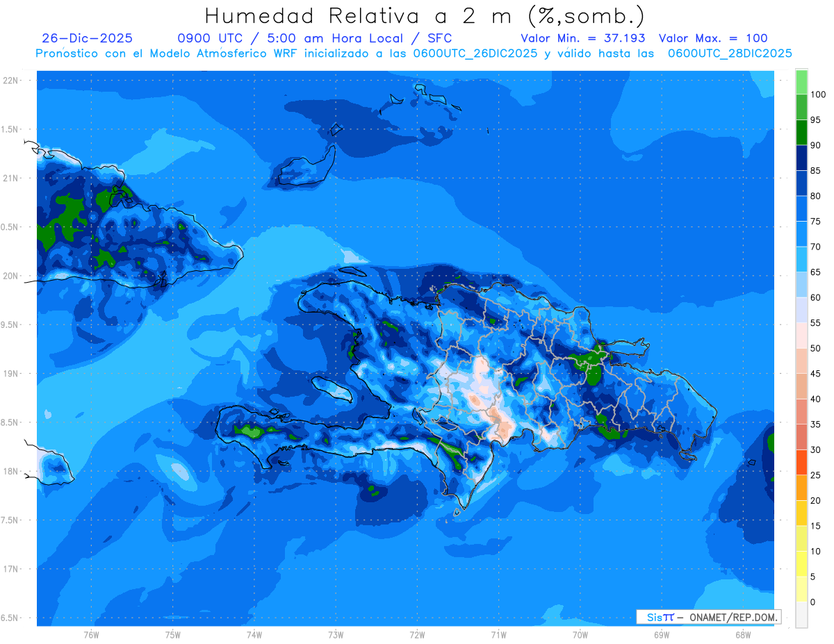Screen dimensions: 834x644
Task: Click the '18N' latitude label
Action: (10, 471)
